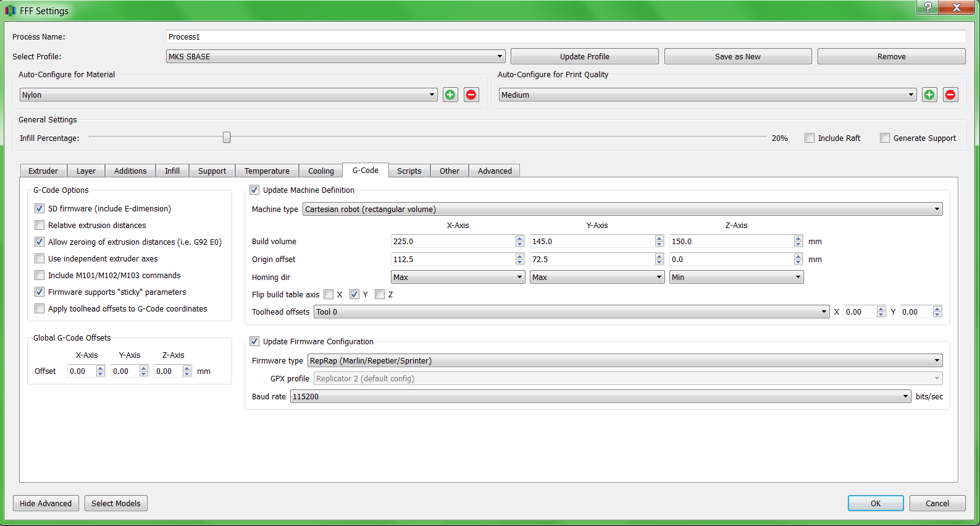Check the Include Raft option
This screenshot has width=980, height=526.
810,138
